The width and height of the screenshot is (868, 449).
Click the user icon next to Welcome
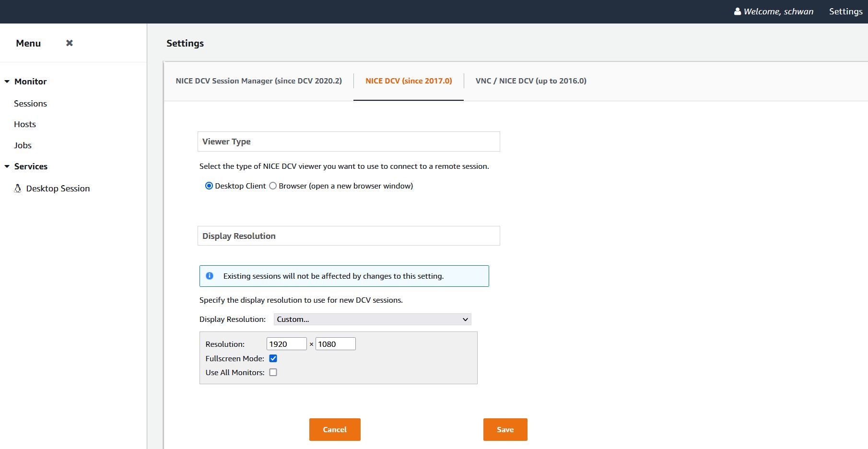[737, 12]
